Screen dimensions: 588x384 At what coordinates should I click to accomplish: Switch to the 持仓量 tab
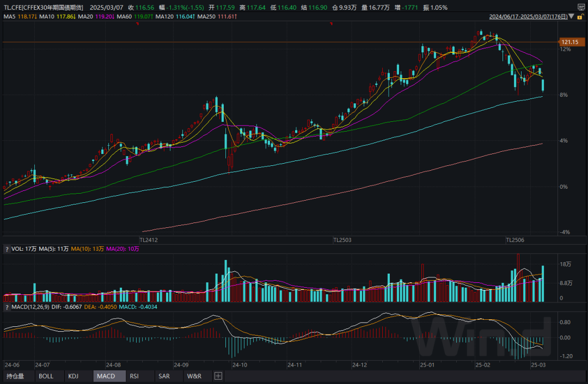click(x=15, y=376)
